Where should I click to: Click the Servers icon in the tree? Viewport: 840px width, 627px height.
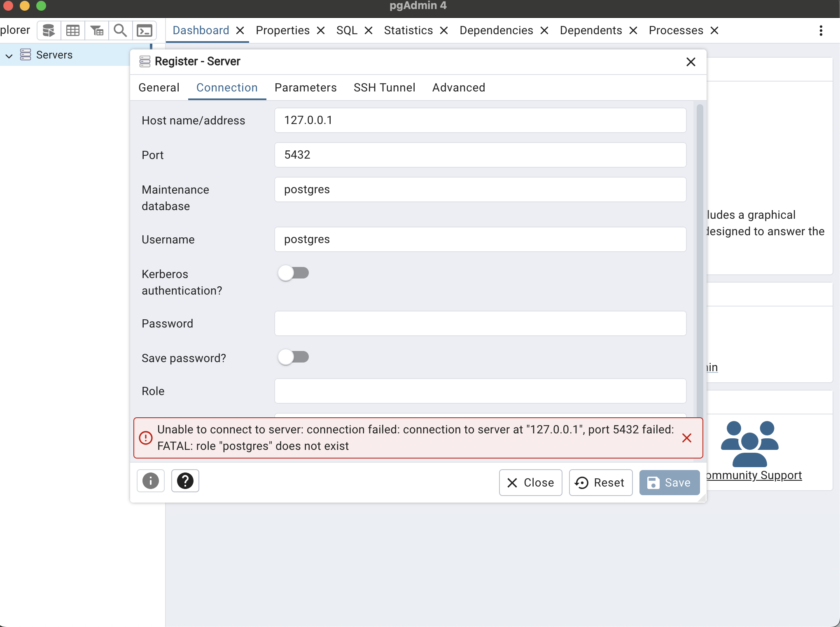(26, 55)
